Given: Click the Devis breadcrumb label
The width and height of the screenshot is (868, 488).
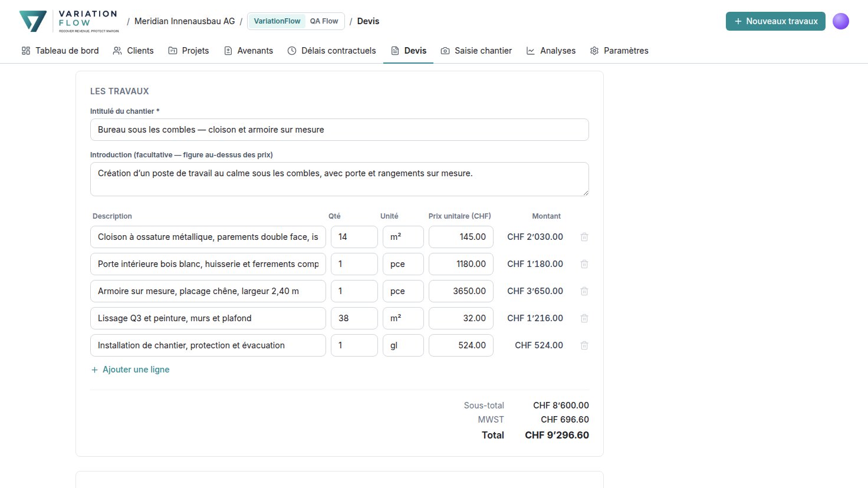Looking at the screenshot, I should 368,21.
